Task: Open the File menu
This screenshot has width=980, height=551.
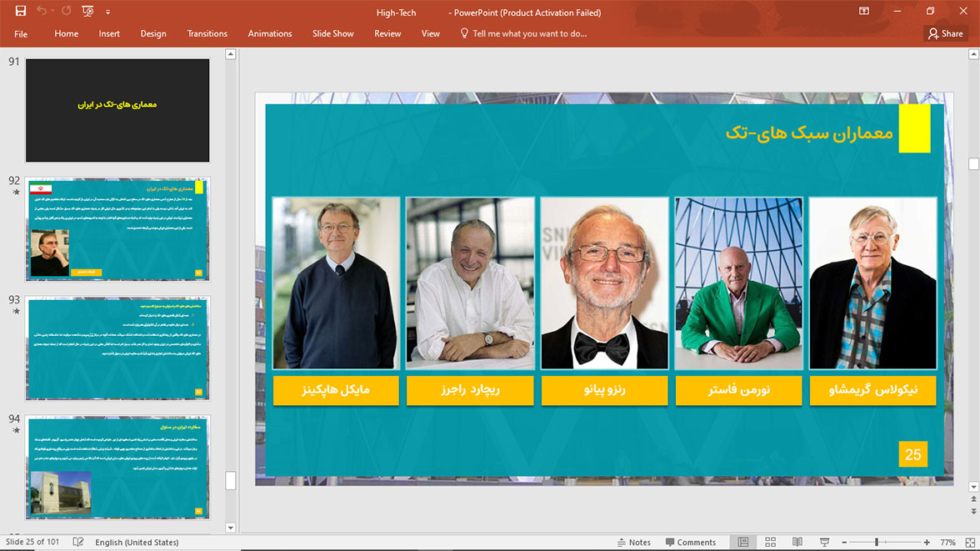Action: (x=21, y=34)
